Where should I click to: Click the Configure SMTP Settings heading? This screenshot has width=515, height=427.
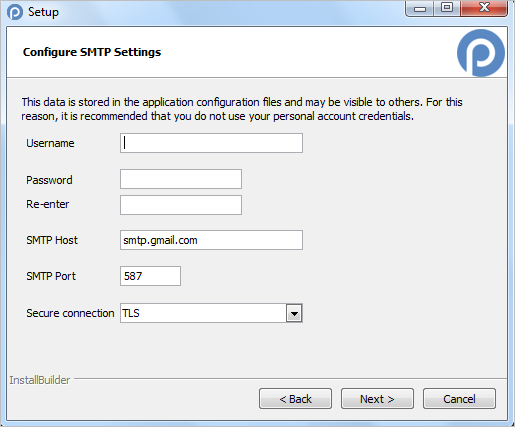click(x=92, y=52)
